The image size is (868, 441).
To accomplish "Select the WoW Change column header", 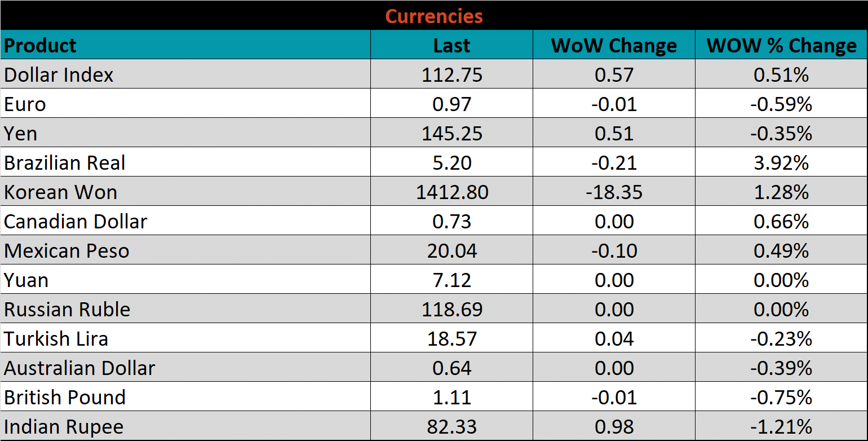I will [614, 45].
